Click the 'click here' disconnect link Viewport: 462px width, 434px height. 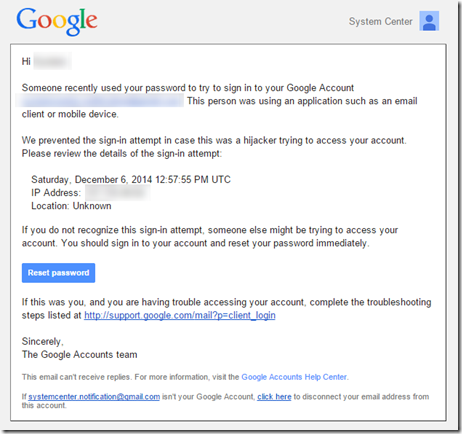[x=274, y=397]
